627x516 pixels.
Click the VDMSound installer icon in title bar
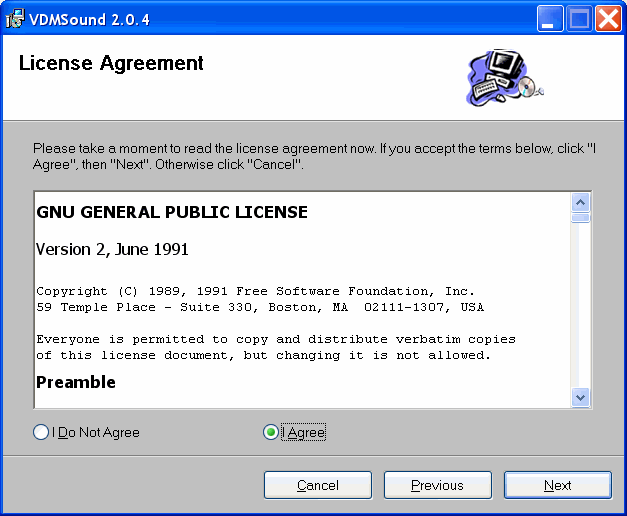(15, 19)
